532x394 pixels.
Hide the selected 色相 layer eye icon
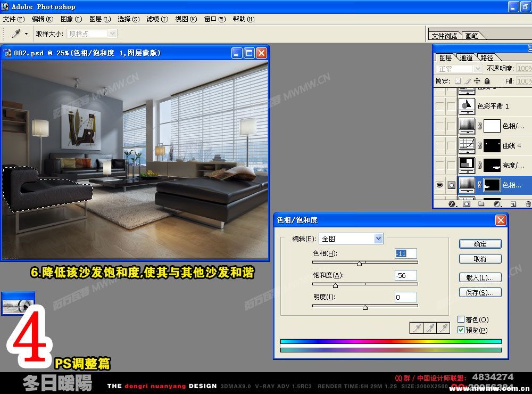[x=440, y=185]
